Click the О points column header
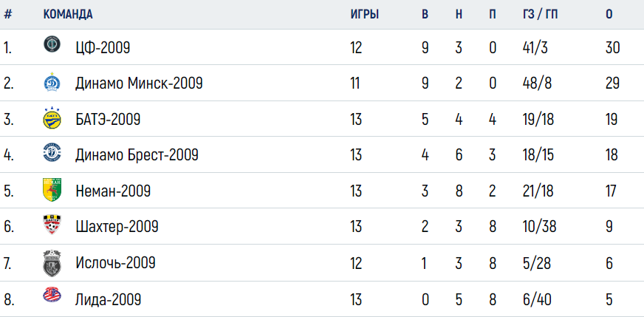Viewport: 644px width, 317px height. [x=609, y=14]
